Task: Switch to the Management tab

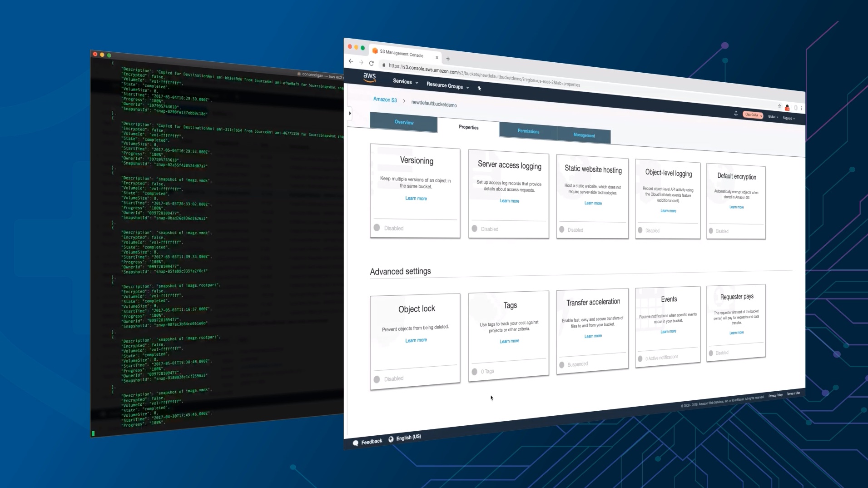Action: pos(584,135)
